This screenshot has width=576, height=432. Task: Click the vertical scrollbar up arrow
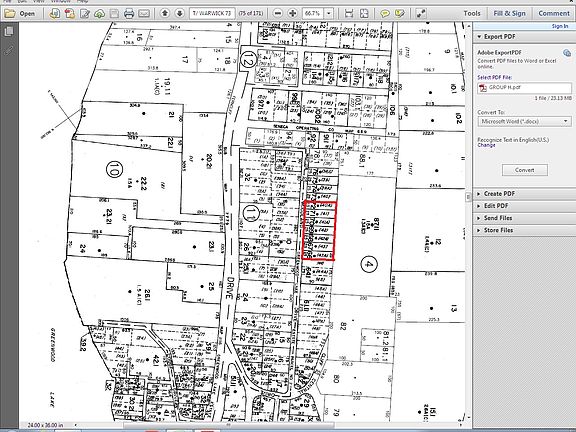468,26
